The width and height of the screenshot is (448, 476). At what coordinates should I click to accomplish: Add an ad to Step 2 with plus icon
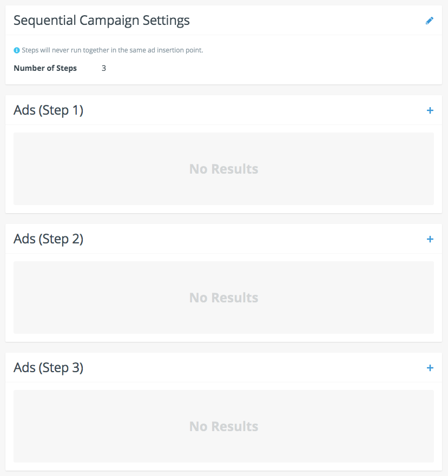430,239
